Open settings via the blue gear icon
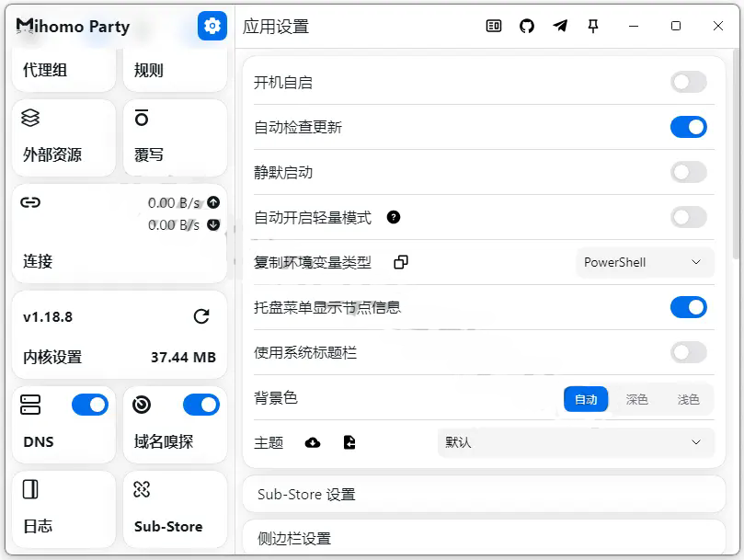This screenshot has height=560, width=744. point(212,26)
